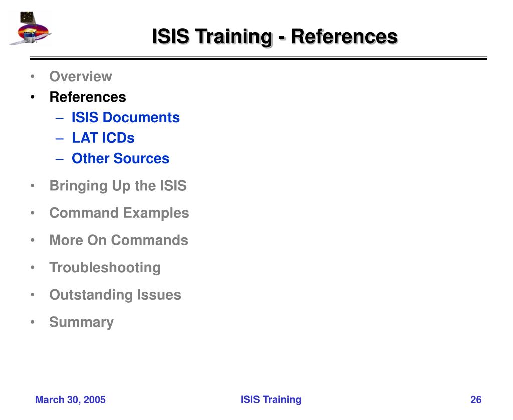
Task: Click 'Bringing Up the ISIS' bullet
Action: click(x=118, y=186)
